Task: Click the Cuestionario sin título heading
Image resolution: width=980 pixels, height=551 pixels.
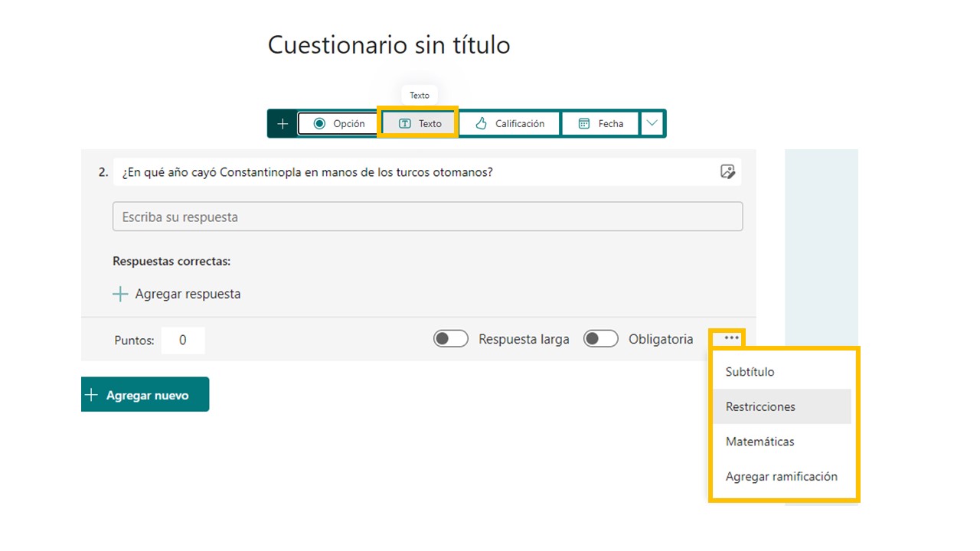Action: [389, 44]
